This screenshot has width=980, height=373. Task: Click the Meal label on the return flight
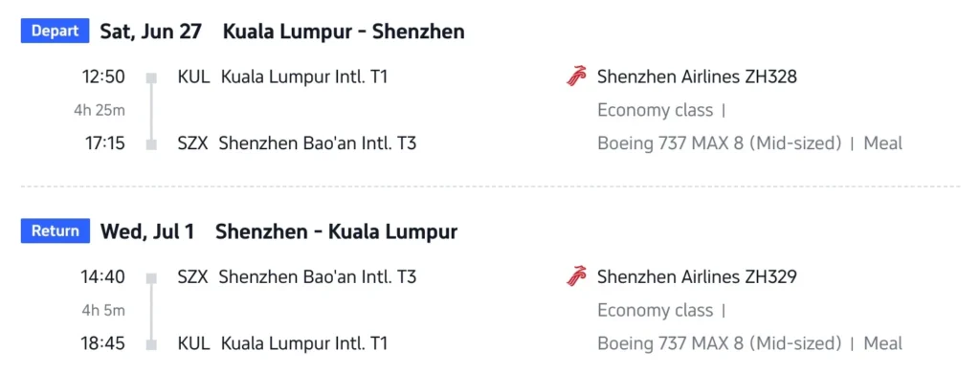tap(882, 343)
